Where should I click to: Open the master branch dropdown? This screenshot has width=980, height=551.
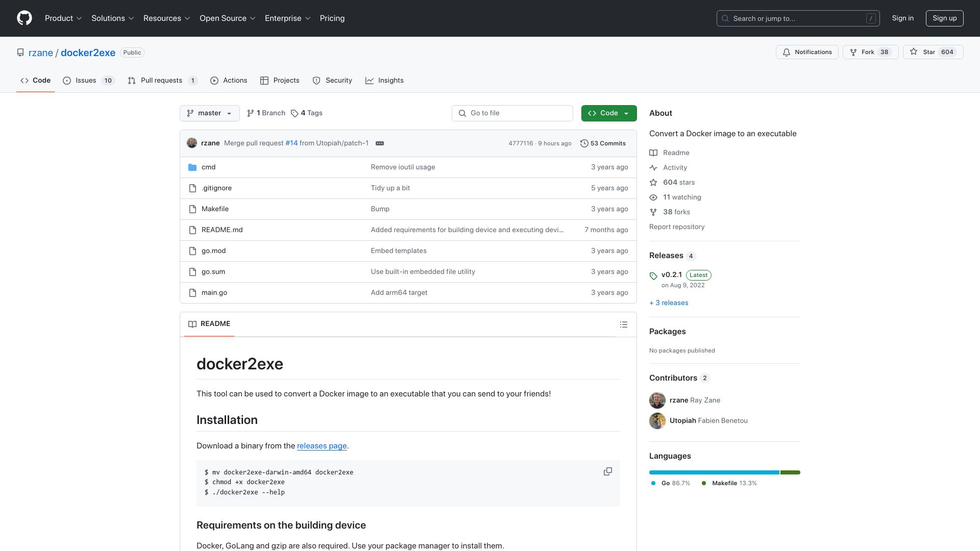tap(210, 113)
